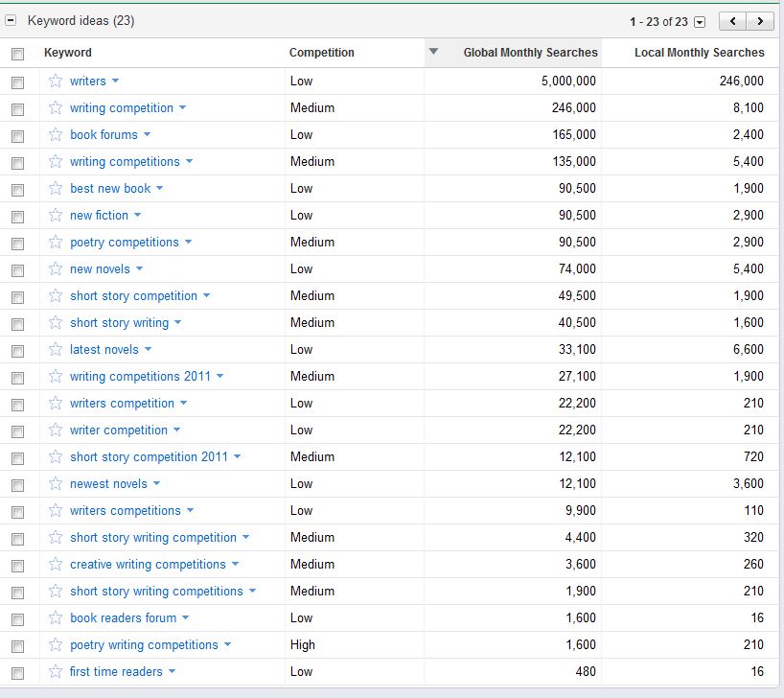Star the 'latest novels' keyword

56,350
